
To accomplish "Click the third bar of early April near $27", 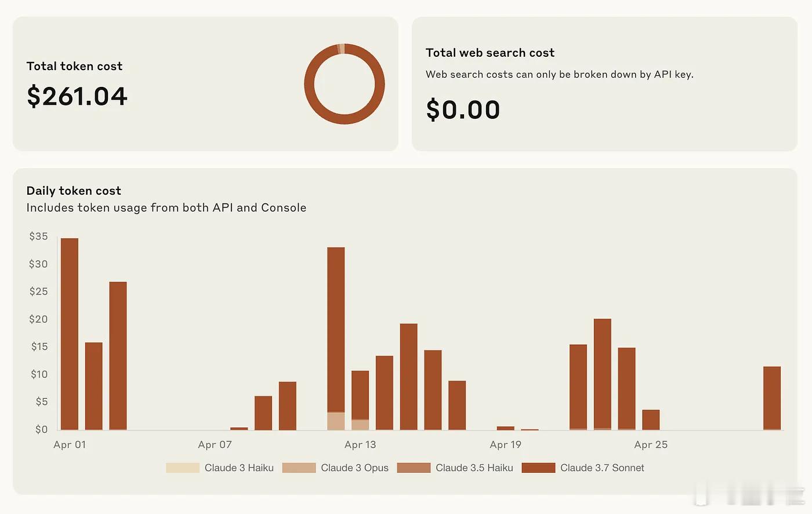I will pos(118,356).
